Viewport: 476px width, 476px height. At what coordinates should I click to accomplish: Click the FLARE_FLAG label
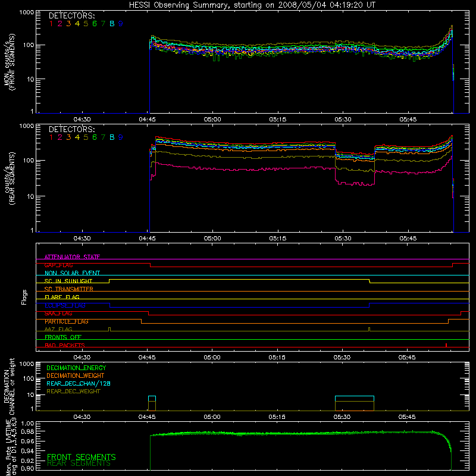(x=62, y=297)
